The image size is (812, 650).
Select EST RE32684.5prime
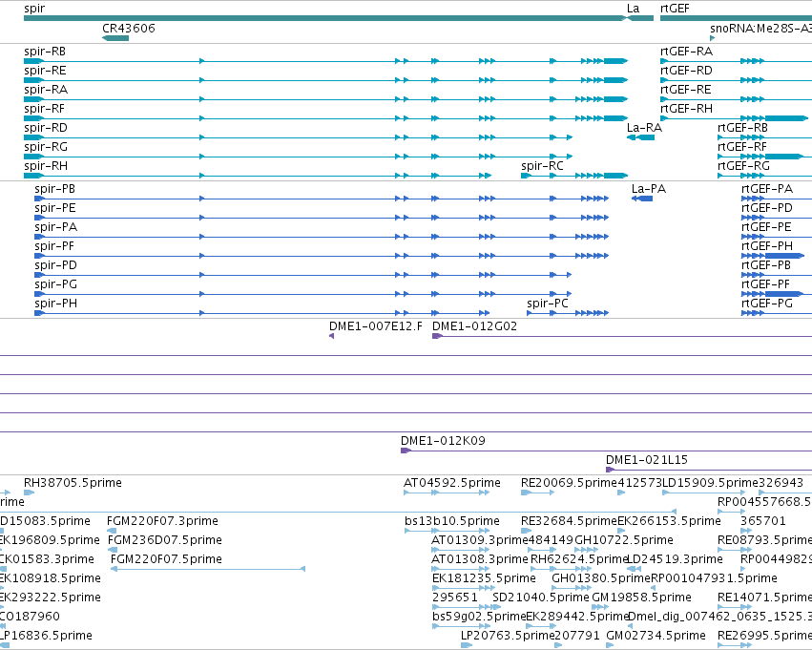pyautogui.click(x=526, y=531)
